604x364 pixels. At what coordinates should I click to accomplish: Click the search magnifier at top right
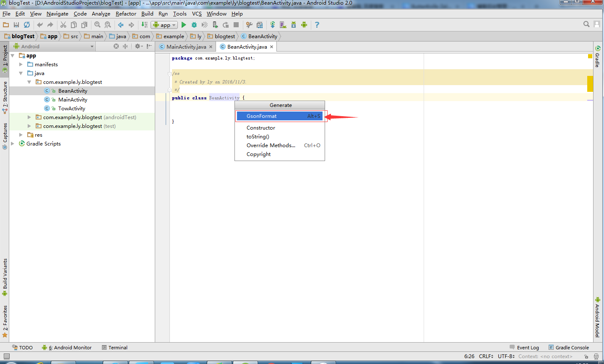[x=586, y=24]
